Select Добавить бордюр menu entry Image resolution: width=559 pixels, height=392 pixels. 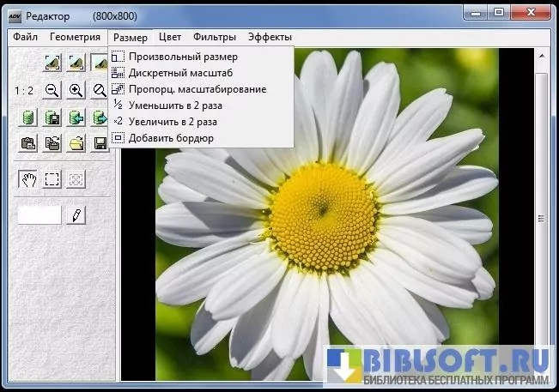pos(171,137)
